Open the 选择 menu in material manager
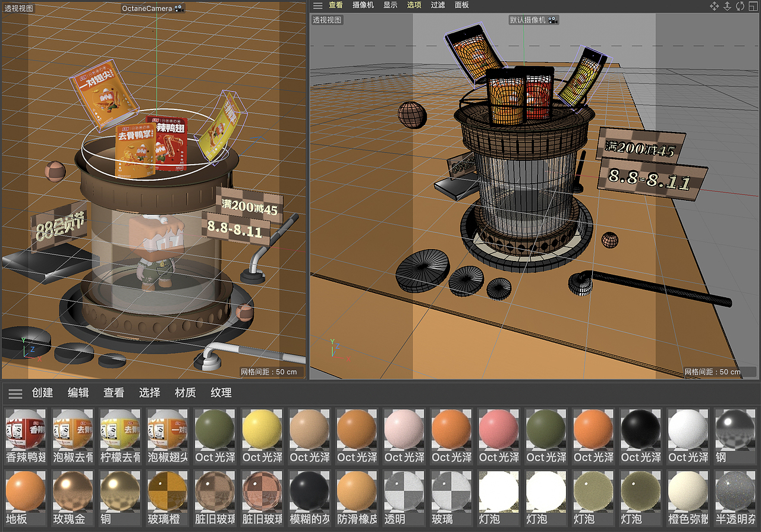The width and height of the screenshot is (761, 532). coord(150,393)
